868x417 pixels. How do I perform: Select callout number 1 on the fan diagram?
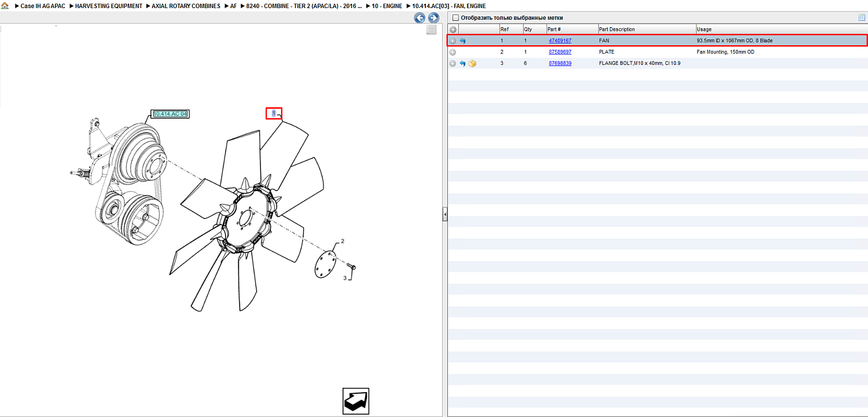(274, 114)
